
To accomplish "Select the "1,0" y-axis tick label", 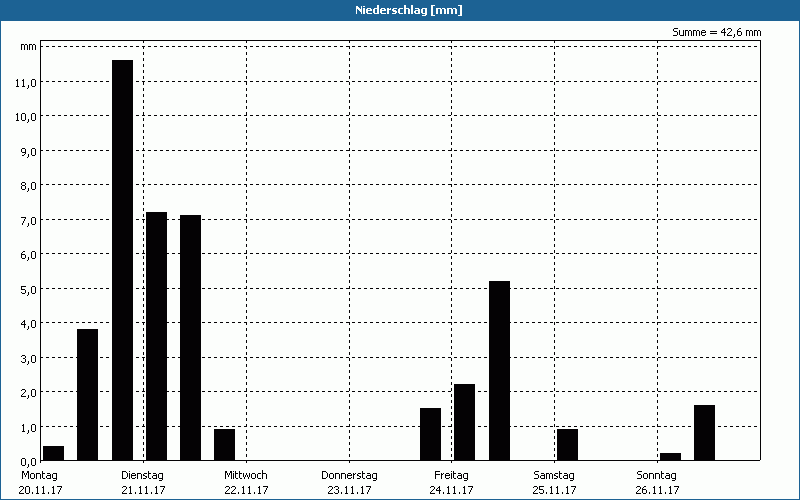I will (29, 427).
